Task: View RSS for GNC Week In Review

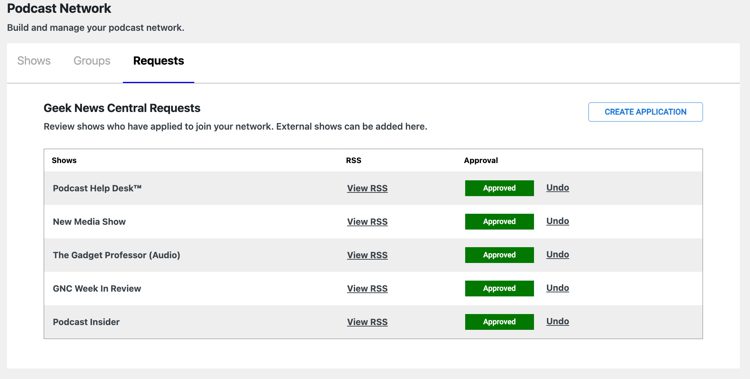Action: click(367, 289)
